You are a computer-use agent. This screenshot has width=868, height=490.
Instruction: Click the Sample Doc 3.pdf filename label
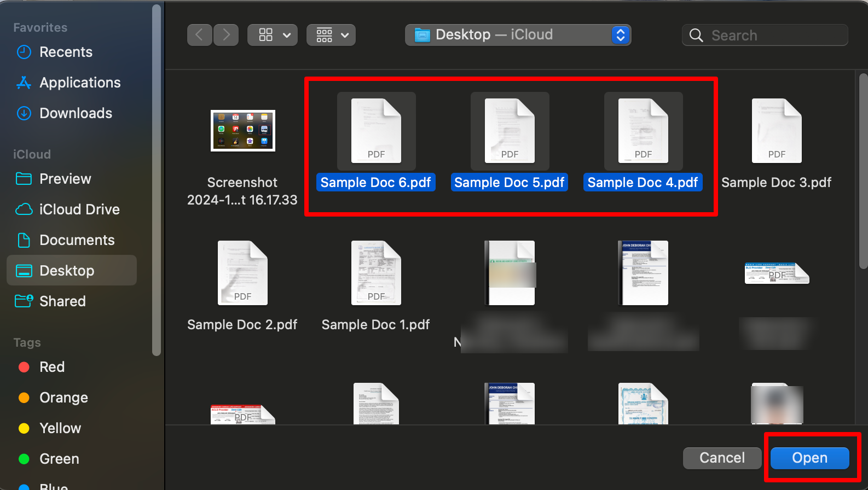point(777,182)
